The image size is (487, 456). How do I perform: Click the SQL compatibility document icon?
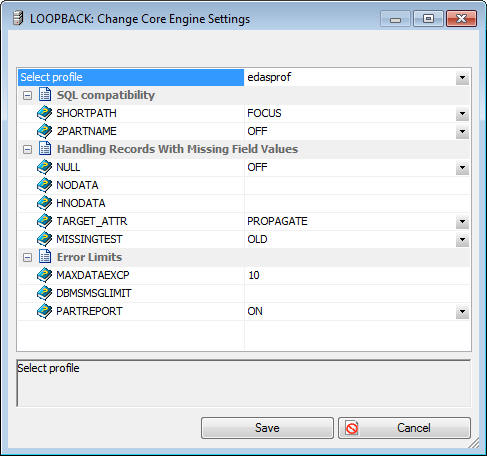45,94
